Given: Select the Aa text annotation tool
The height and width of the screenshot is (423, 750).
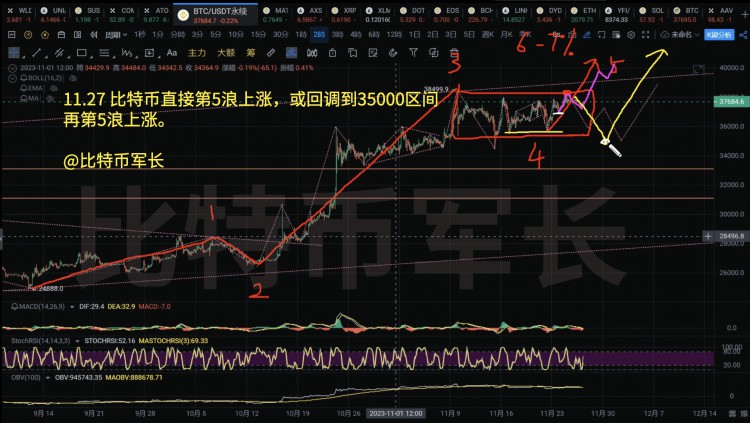Looking at the screenshot, I should (x=172, y=53).
